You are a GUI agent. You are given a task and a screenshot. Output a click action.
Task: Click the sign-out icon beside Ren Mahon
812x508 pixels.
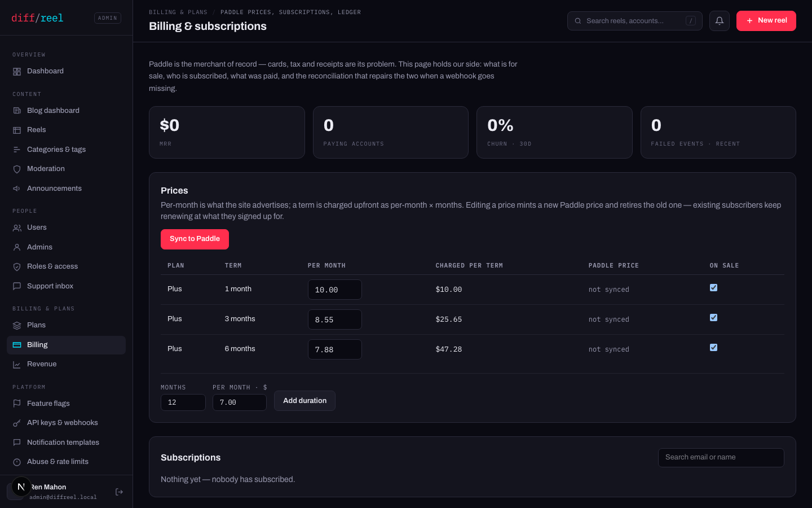tap(119, 492)
